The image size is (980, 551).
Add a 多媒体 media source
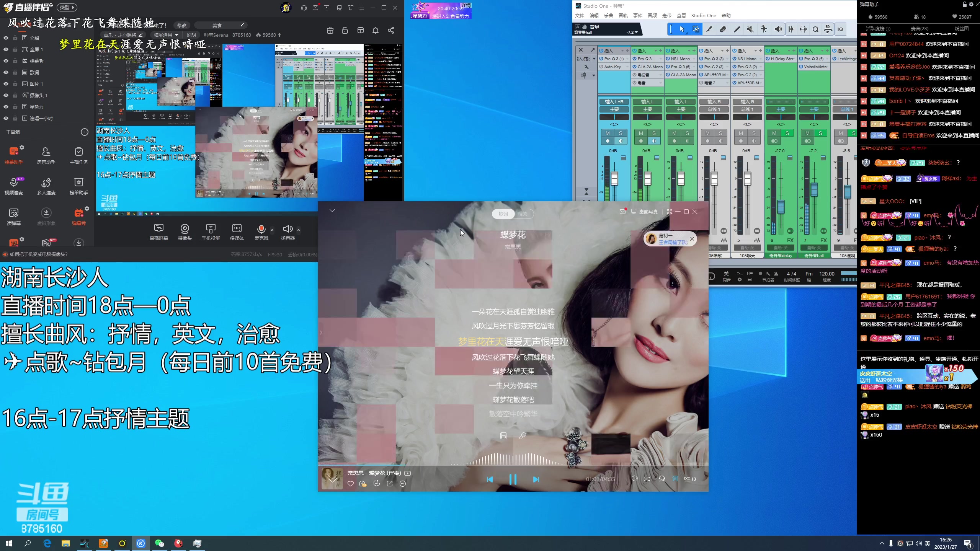pos(237,232)
